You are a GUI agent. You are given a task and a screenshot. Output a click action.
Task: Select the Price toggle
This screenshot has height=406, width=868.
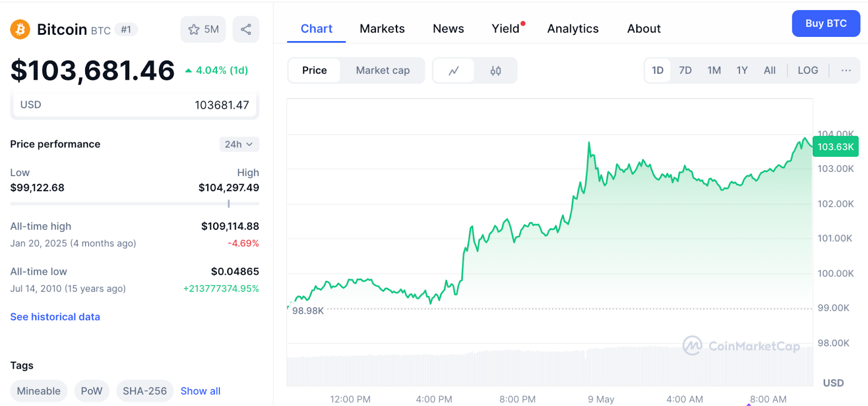pyautogui.click(x=315, y=70)
